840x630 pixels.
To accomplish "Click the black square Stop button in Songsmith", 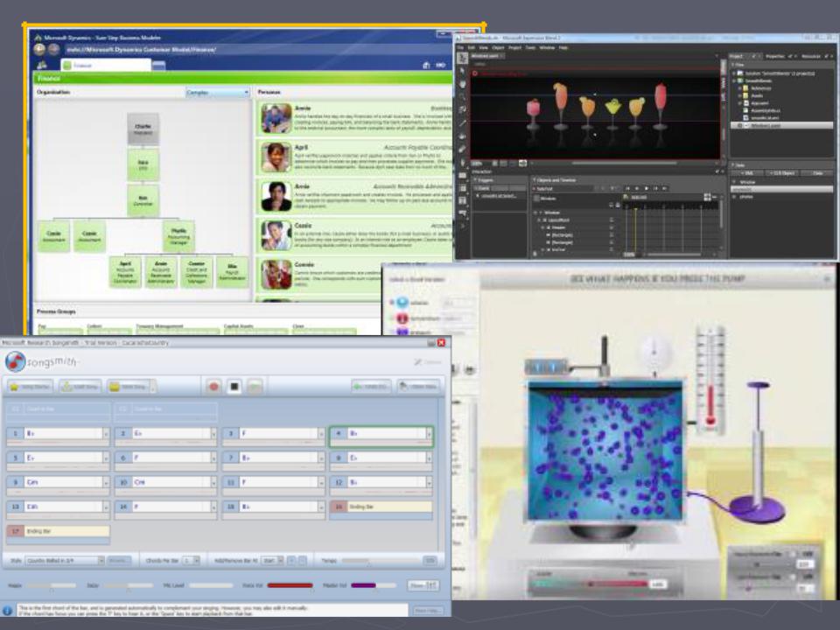I will pyautogui.click(x=234, y=386).
